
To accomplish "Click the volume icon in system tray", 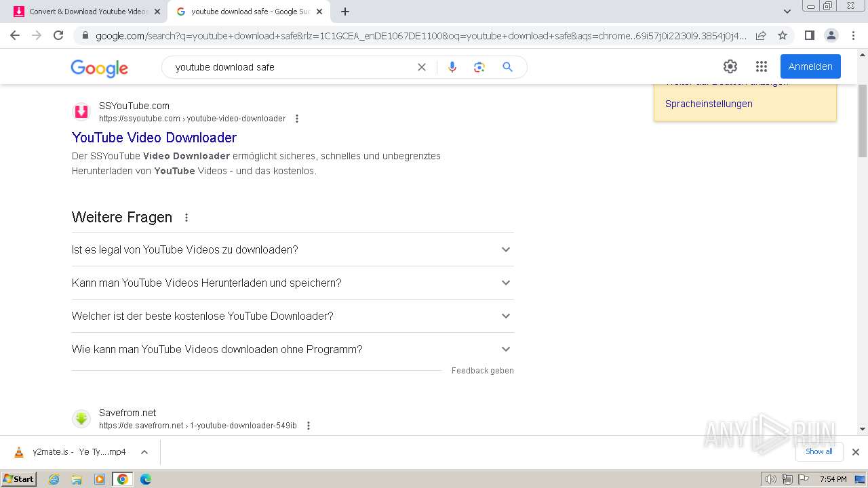I will [770, 479].
